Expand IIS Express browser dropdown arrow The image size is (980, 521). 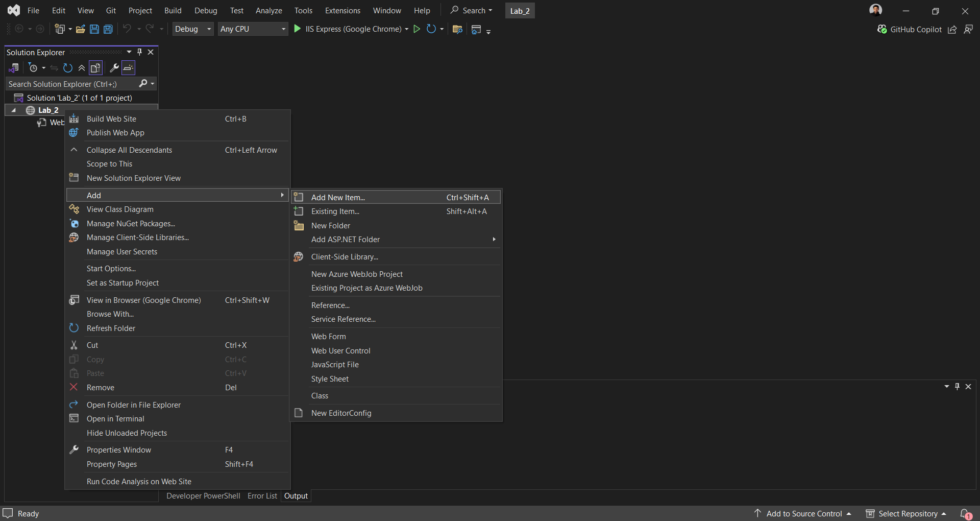(x=407, y=29)
